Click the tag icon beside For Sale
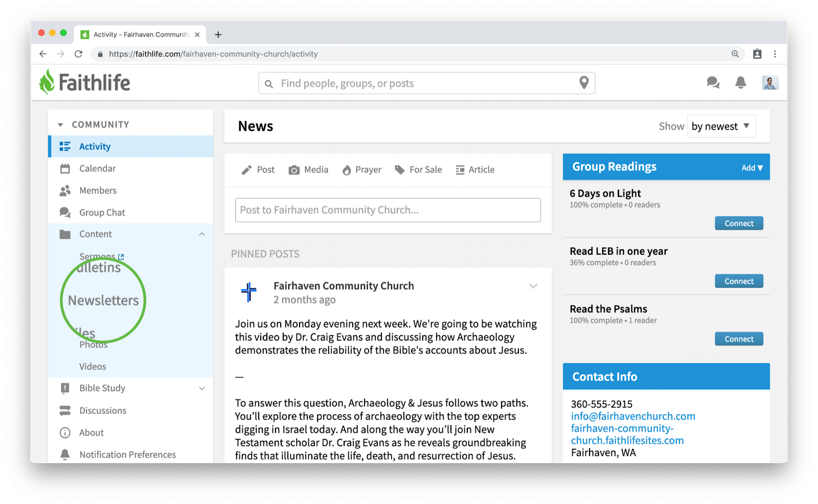Viewport: 818px width, 504px height. pyautogui.click(x=400, y=170)
